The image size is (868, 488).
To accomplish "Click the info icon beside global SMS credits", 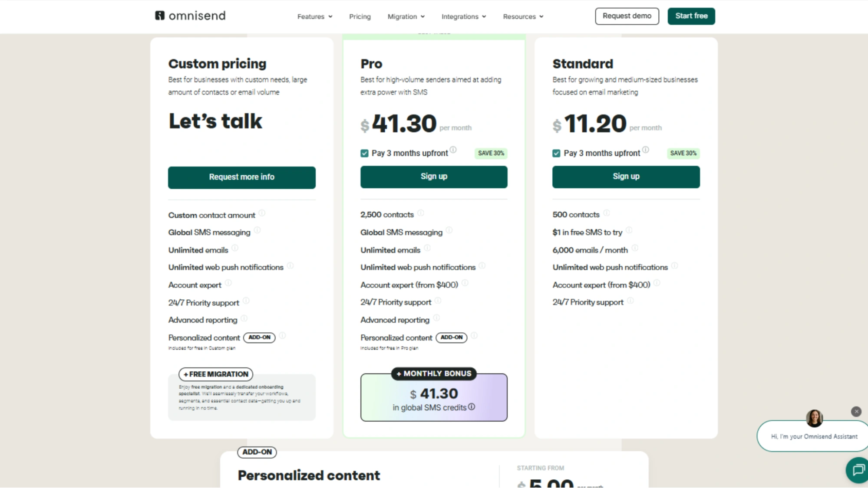I will [x=472, y=407].
